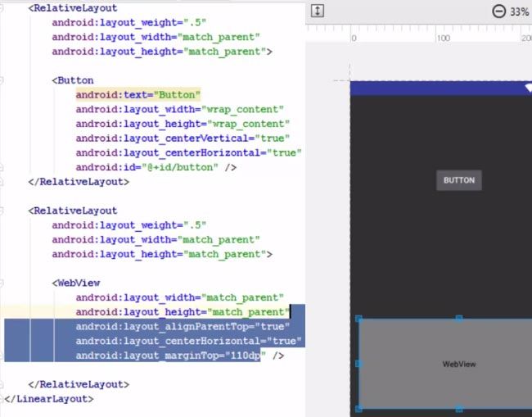Click the highlighted layout_alignParentTop="true" line
The image size is (532, 417).
click(x=183, y=327)
